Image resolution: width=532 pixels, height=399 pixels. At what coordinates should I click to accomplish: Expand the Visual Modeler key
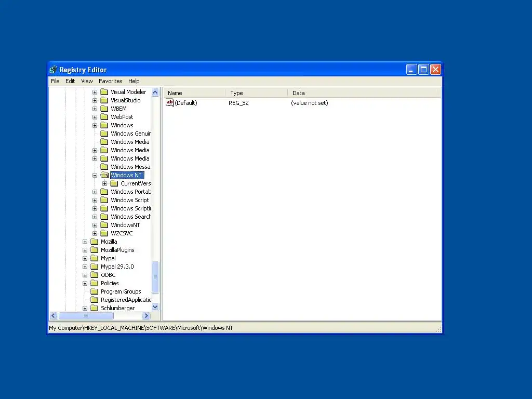tap(95, 92)
